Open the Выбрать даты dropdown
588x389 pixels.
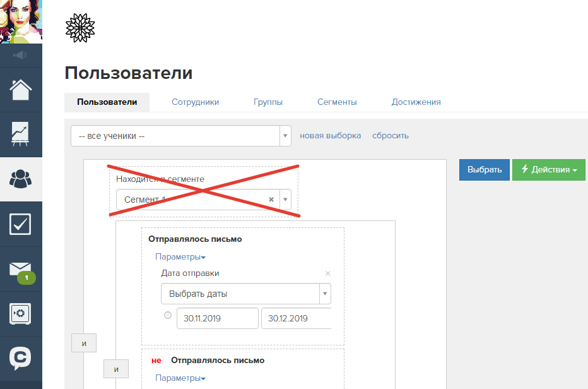pyautogui.click(x=246, y=294)
